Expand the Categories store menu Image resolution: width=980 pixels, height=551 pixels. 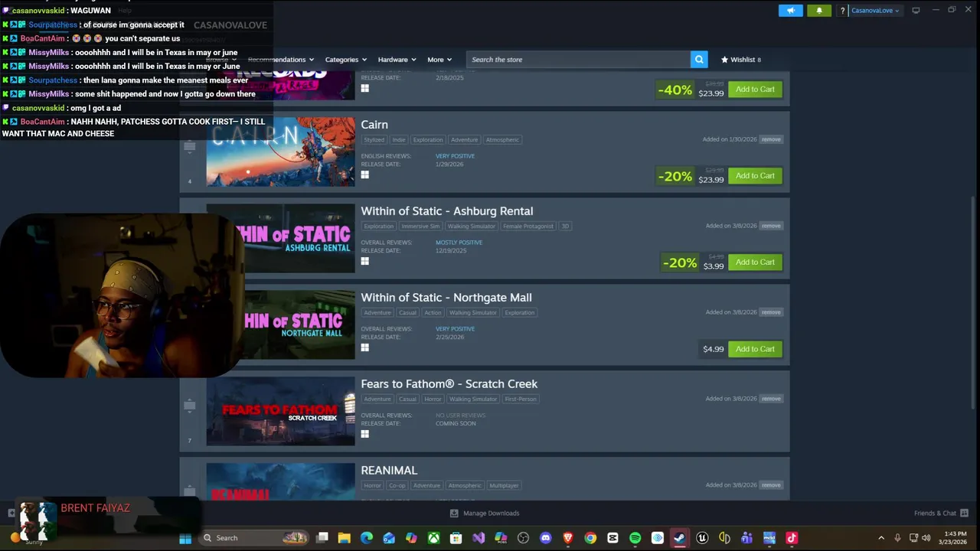click(x=345, y=59)
